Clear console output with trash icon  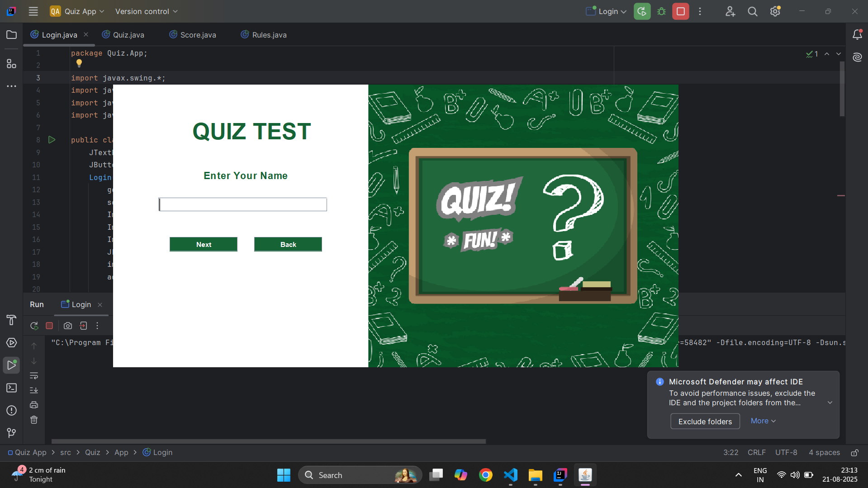point(34,420)
